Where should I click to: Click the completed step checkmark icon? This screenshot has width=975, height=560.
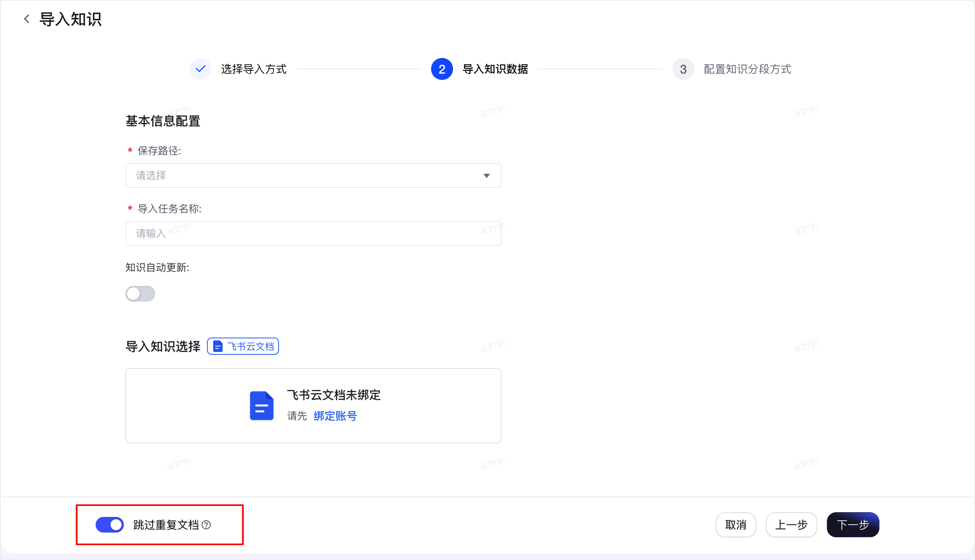click(201, 69)
